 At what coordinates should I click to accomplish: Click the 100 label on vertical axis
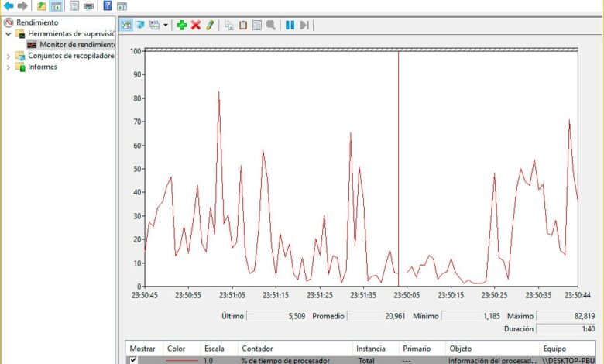[x=136, y=51]
